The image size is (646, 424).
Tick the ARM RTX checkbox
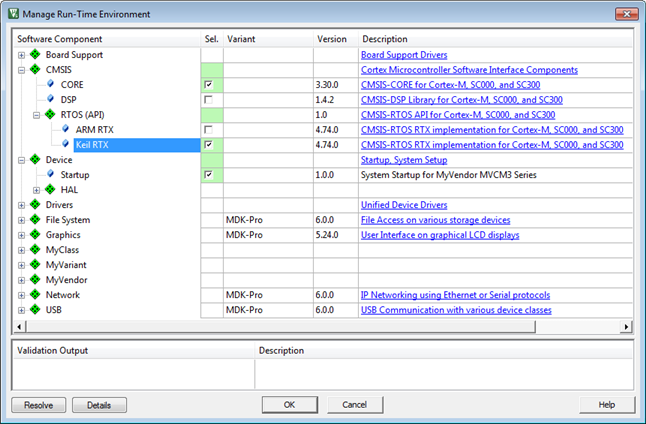(x=208, y=130)
